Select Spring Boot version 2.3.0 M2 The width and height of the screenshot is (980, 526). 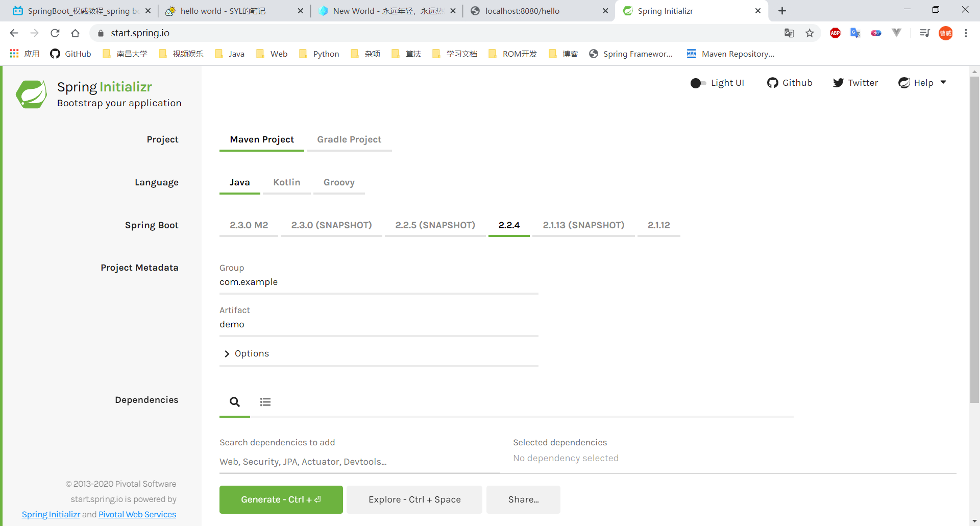pos(249,225)
